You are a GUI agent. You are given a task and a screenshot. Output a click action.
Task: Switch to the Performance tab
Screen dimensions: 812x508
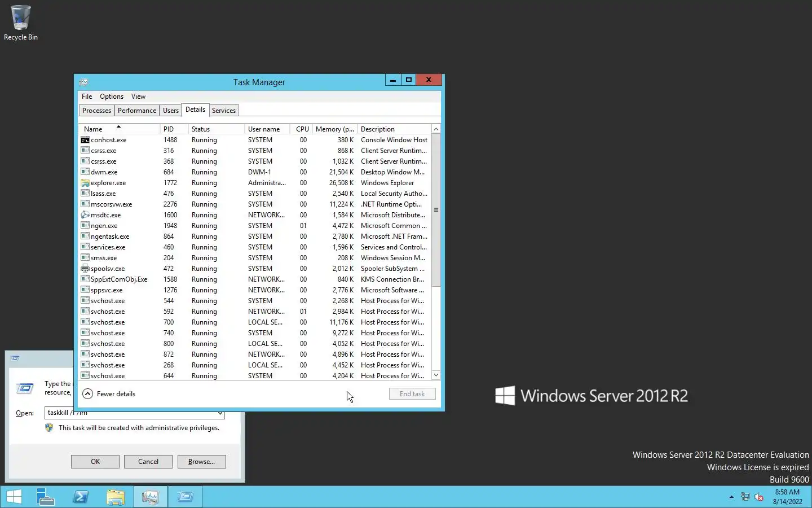click(x=137, y=111)
